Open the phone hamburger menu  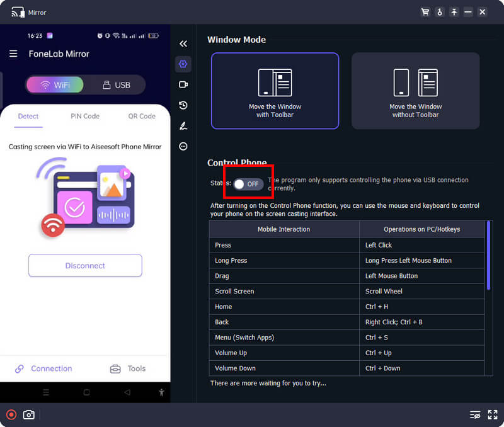click(x=13, y=54)
